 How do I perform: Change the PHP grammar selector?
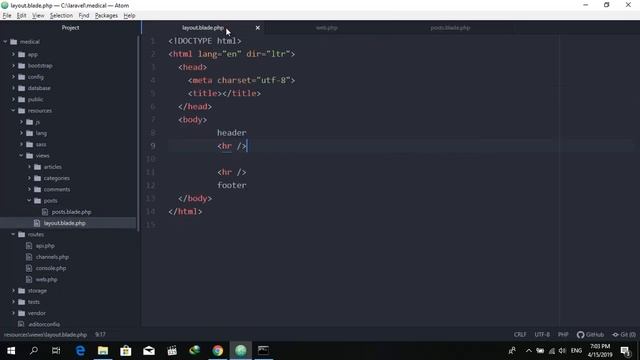pos(563,334)
